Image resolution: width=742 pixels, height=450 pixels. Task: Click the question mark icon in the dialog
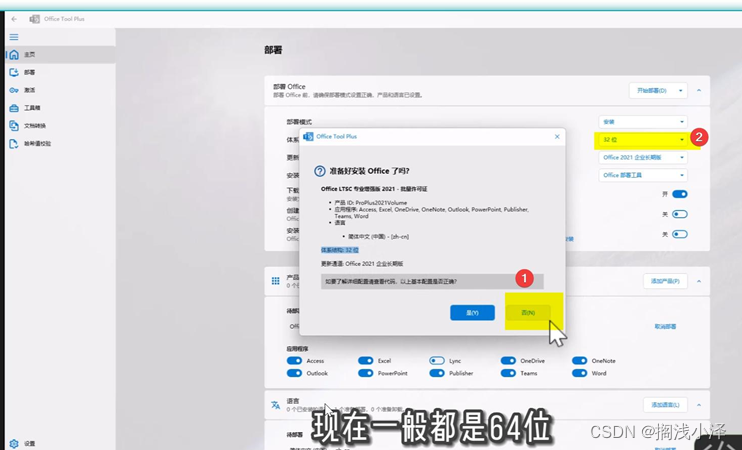click(x=320, y=171)
